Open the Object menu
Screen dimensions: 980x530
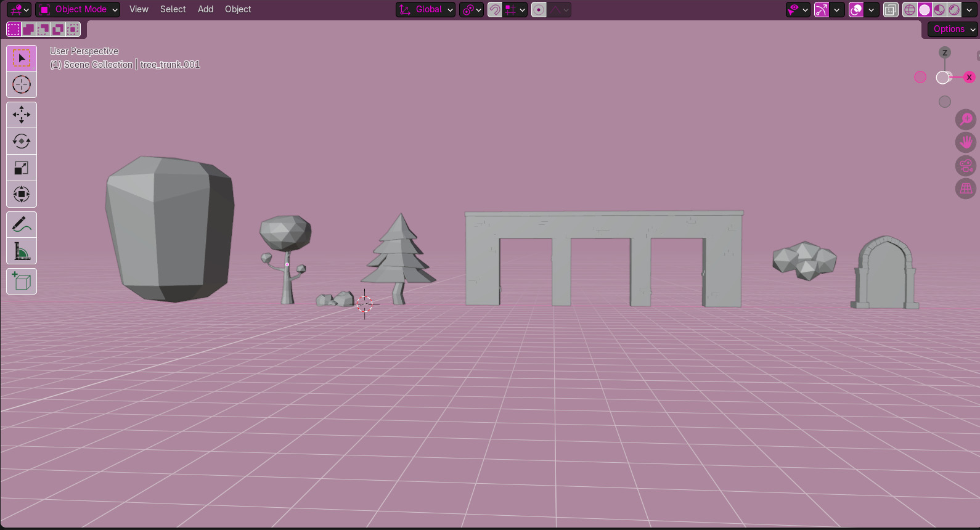[x=238, y=9]
